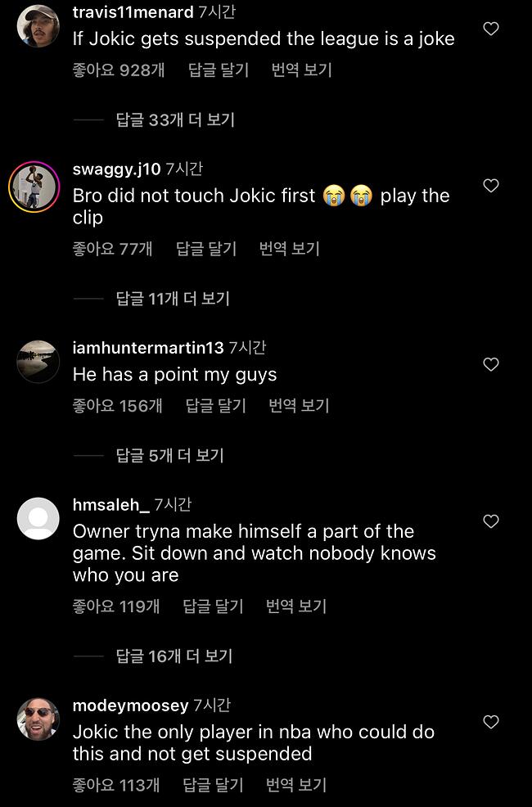
Task: Open travis11menard's profile picture
Action: tap(38, 26)
